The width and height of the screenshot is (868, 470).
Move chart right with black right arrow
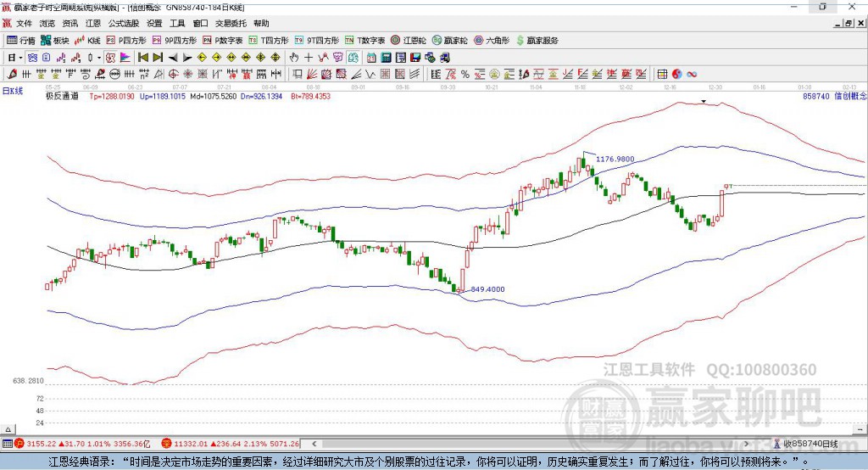[187, 58]
